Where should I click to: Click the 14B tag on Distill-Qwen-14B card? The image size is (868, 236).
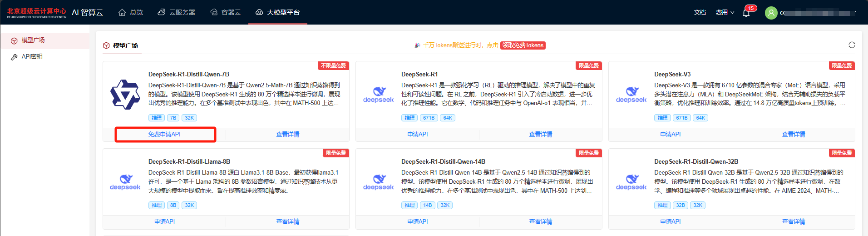tap(428, 205)
